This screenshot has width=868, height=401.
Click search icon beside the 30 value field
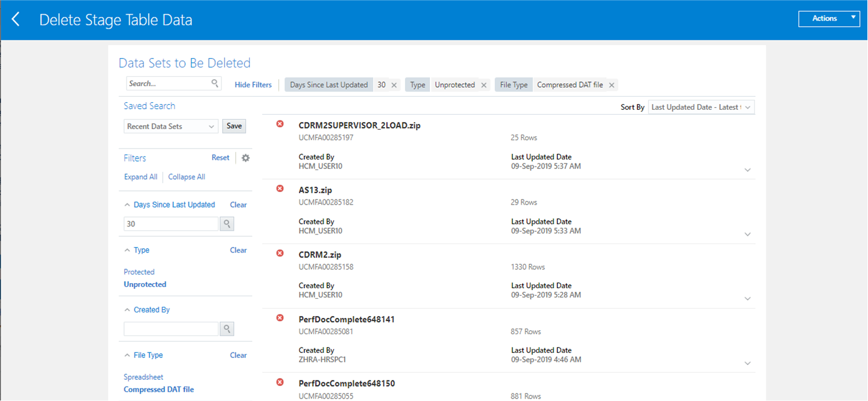227,224
